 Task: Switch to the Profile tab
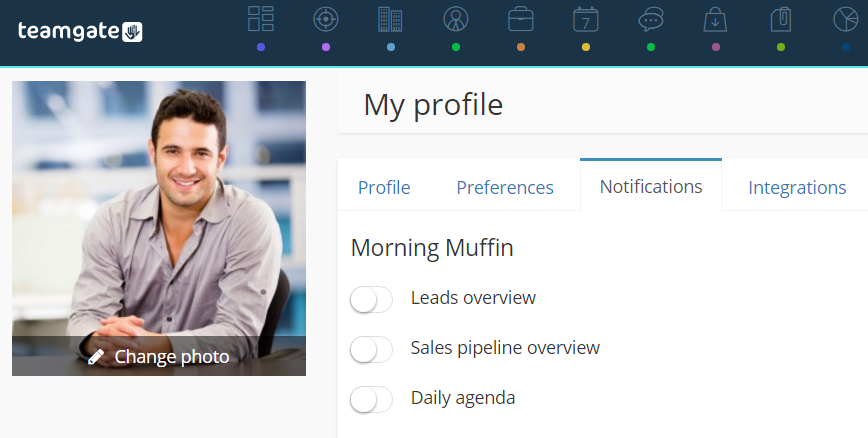coord(384,187)
